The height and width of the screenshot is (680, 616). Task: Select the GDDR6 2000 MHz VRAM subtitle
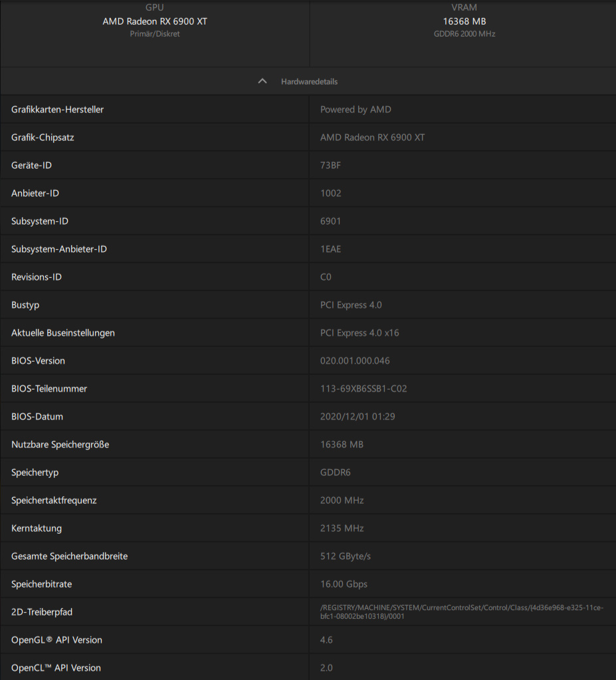[464, 34]
